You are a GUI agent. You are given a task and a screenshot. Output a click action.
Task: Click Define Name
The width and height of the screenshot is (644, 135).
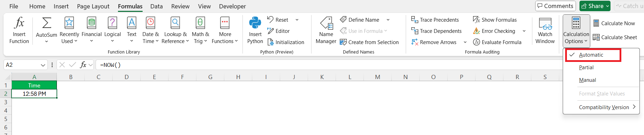360,20
